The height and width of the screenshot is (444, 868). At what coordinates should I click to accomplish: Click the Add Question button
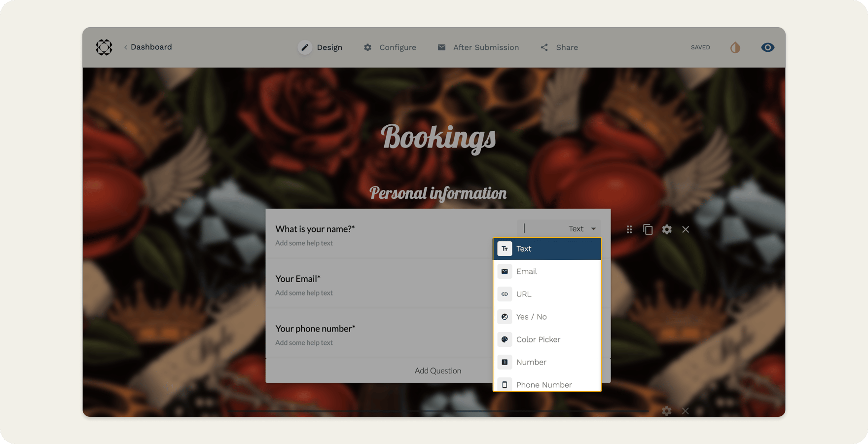[437, 370]
